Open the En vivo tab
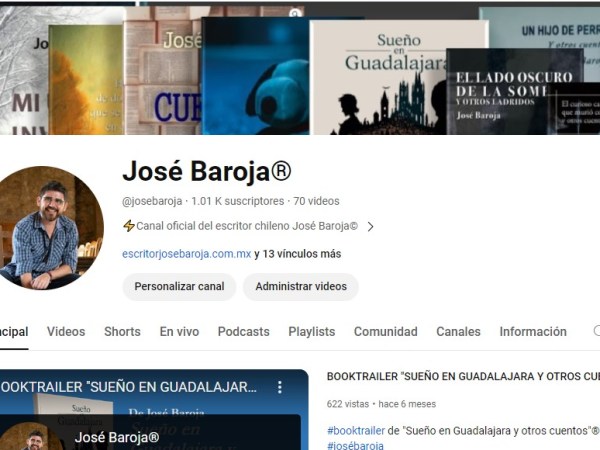The image size is (600, 450). pos(179,331)
